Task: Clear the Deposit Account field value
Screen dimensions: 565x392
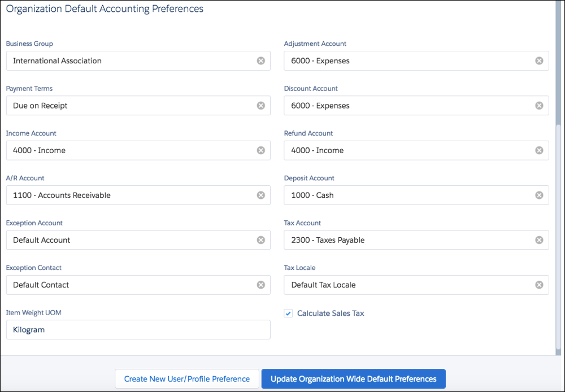Action: [x=539, y=195]
